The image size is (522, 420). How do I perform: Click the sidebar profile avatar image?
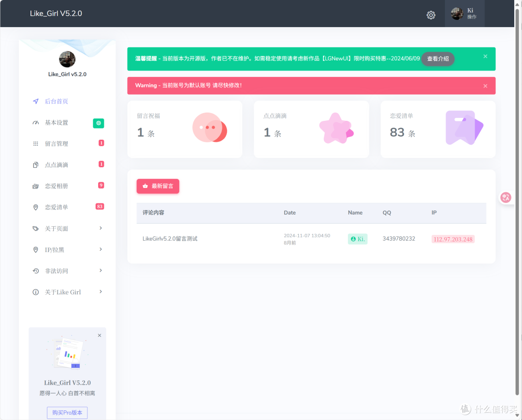point(67,59)
